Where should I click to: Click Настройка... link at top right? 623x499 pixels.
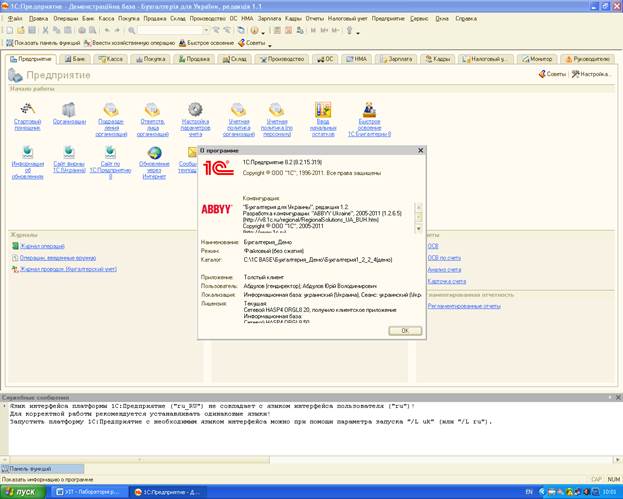(590, 74)
